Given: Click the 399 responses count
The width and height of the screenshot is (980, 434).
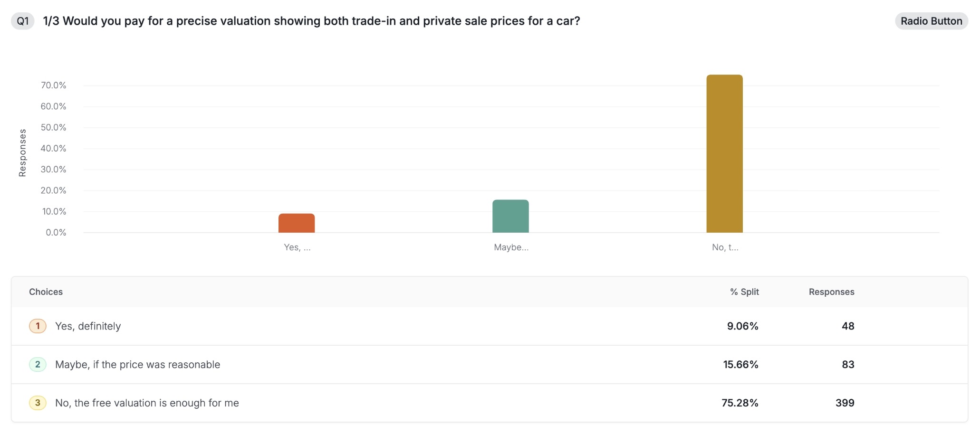Looking at the screenshot, I should click(845, 403).
